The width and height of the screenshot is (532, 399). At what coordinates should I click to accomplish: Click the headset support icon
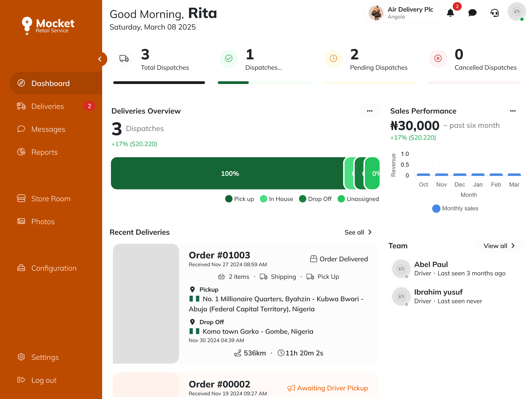[495, 13]
